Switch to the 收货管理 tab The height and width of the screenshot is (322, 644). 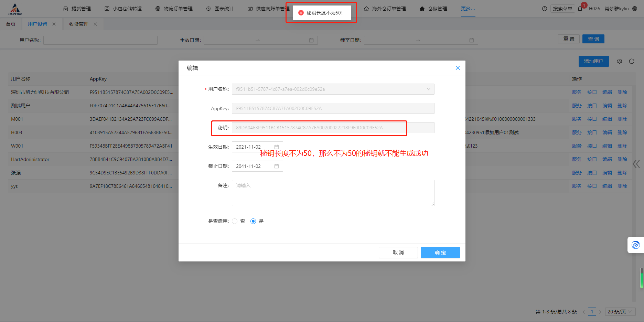coord(78,24)
